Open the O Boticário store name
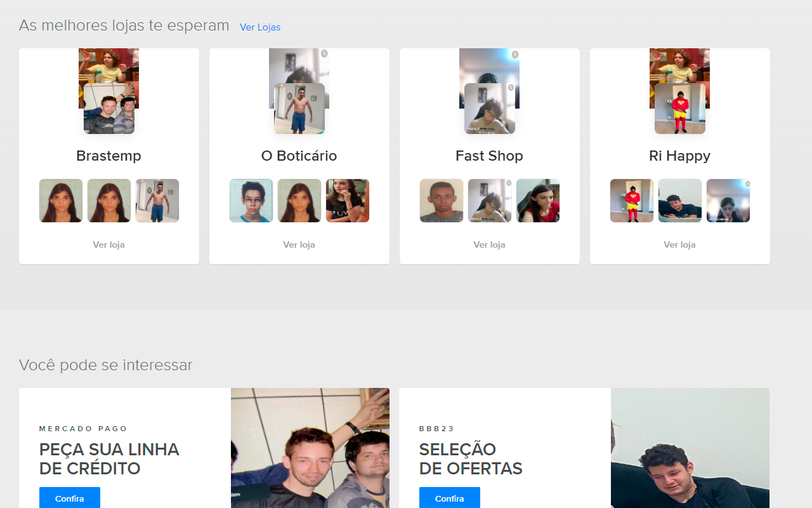The image size is (812, 508). (x=299, y=156)
